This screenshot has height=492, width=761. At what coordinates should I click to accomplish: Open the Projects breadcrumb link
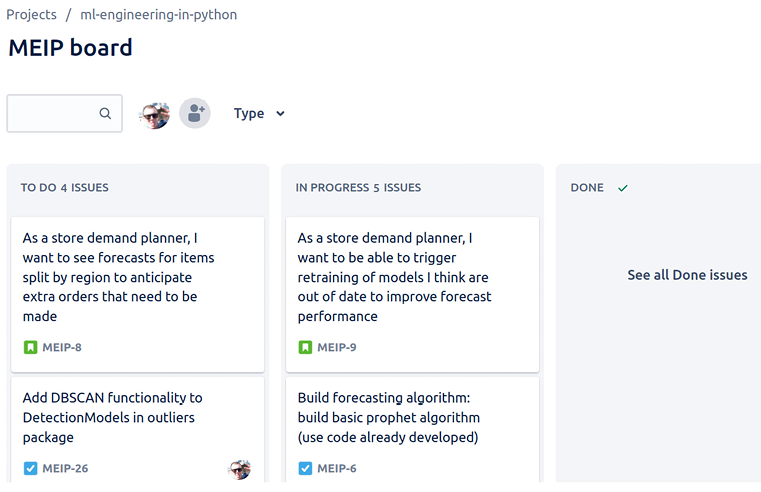pos(31,15)
